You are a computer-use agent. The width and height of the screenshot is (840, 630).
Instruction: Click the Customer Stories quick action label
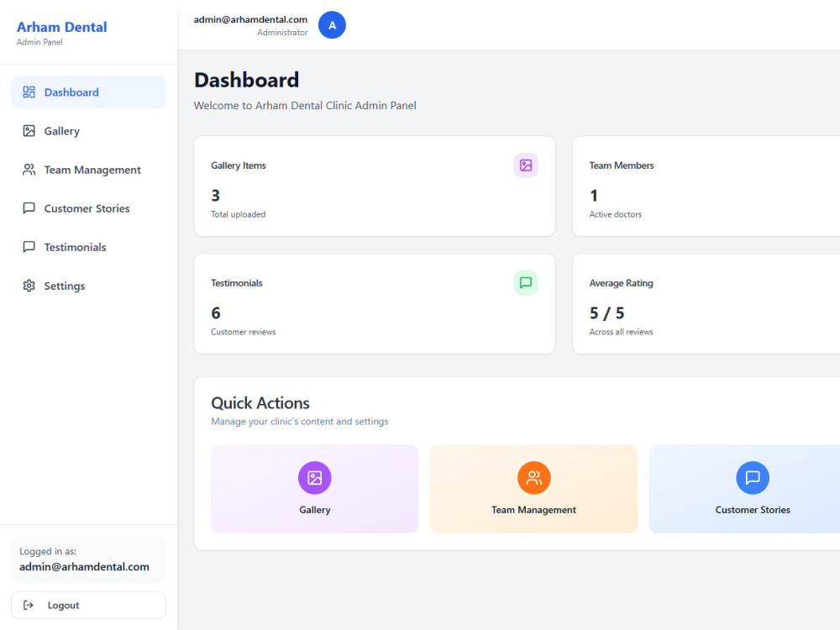click(753, 510)
